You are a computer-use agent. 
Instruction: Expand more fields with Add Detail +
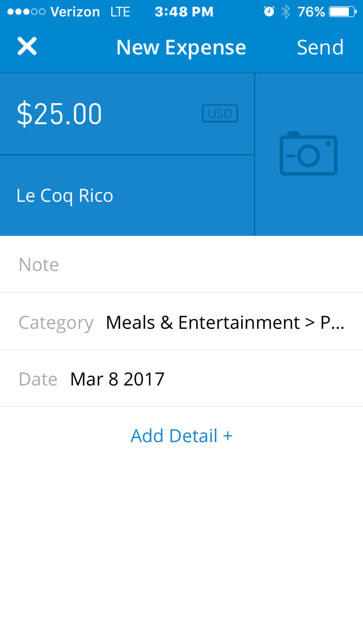(181, 435)
